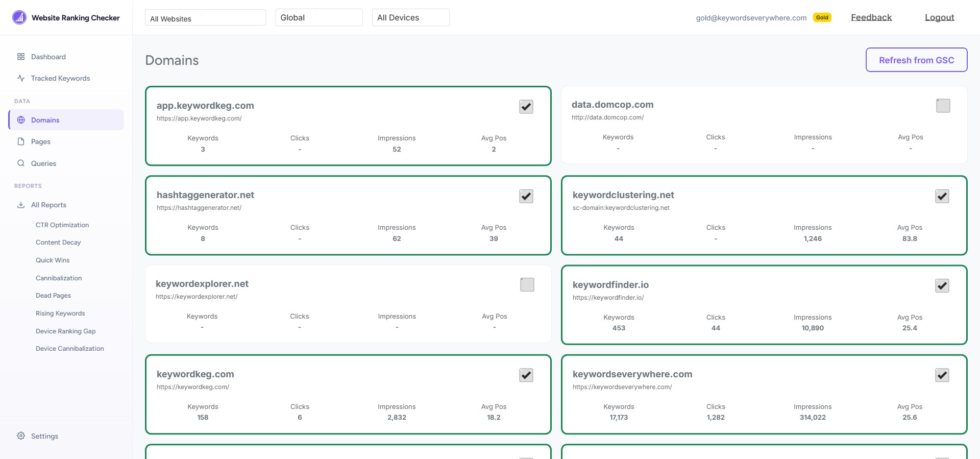
Task: Uncheck the keywordfinder.io checkbox
Action: (x=942, y=285)
